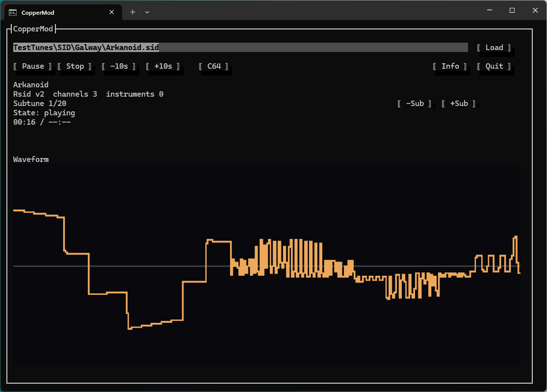This screenshot has width=547, height=392.
Task: Click the 'instruments 0' text
Action: (134, 94)
